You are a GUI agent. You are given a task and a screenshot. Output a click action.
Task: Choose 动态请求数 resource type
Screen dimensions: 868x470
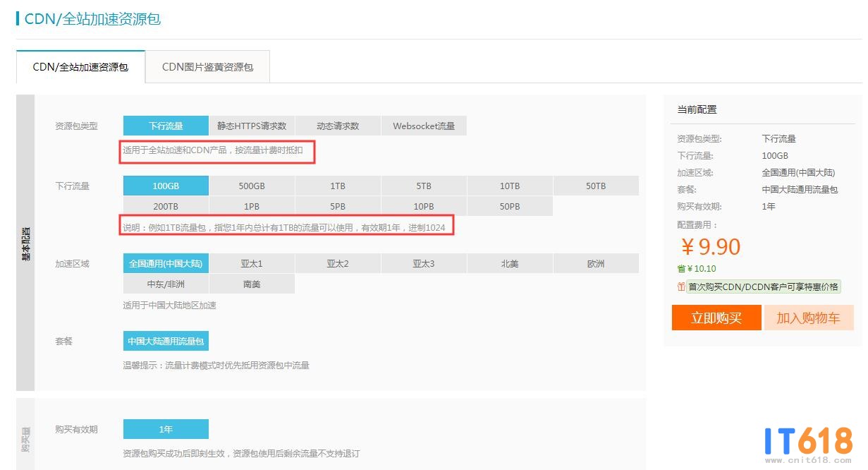(338, 126)
